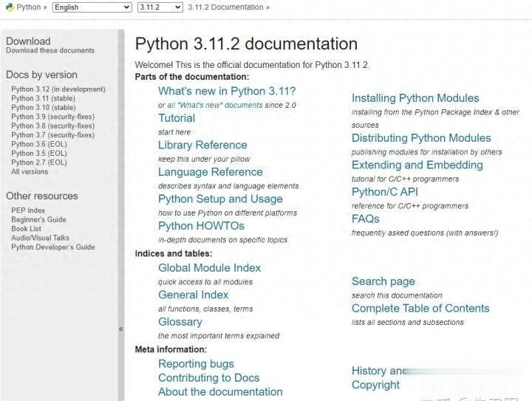Select Python 3.9 (security-fixes) docs version
Image resolution: width=532 pixels, height=401 pixels.
[x=52, y=117]
